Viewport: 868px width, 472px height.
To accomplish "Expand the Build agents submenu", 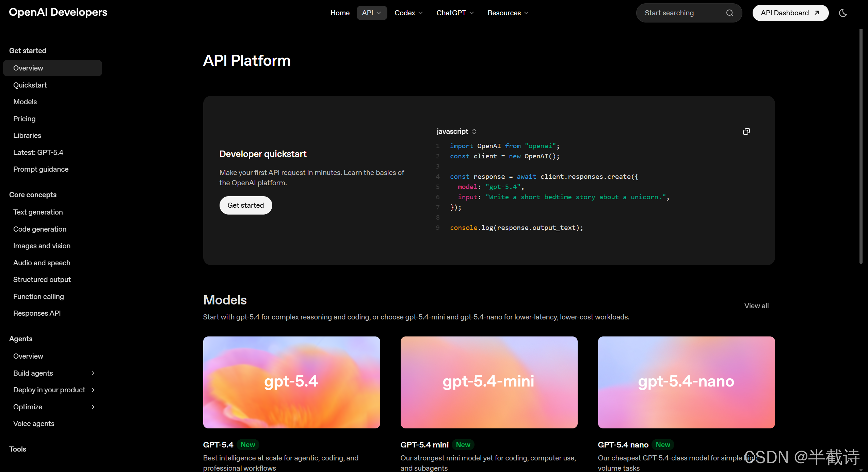I will (x=93, y=373).
